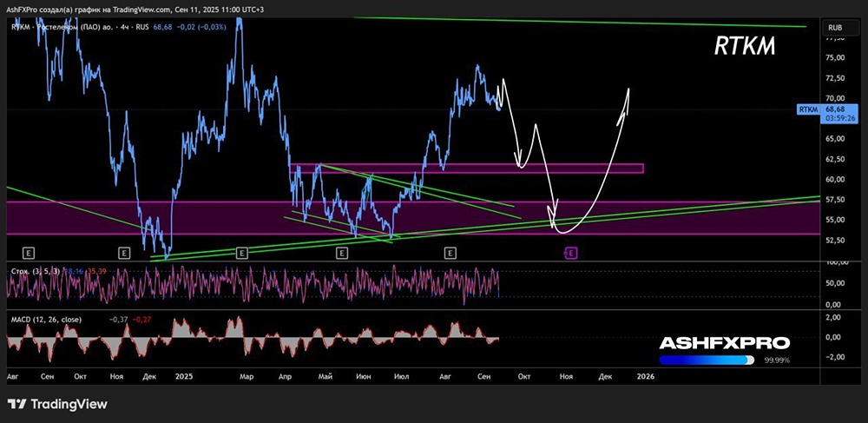Screen dimensions: 868x423
Task: Open the purple upcoming earnings marker near November 2025
Action: [x=571, y=253]
